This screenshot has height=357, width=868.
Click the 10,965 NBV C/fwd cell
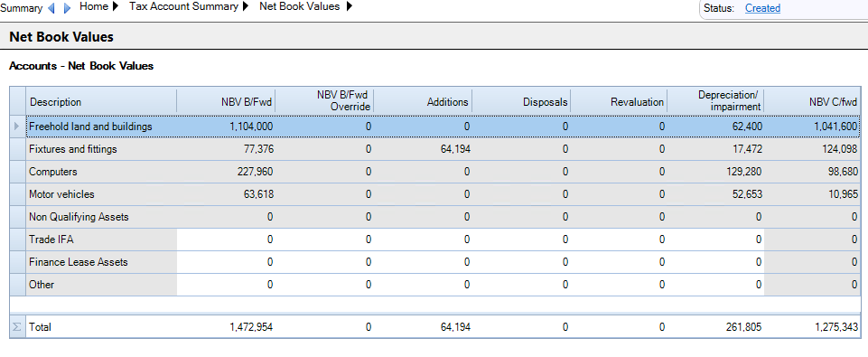[813, 194]
